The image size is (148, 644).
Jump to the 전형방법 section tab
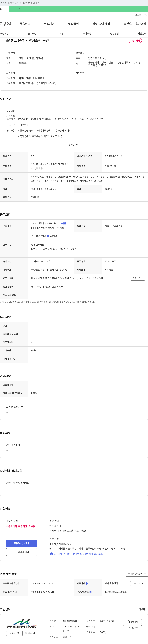pyautogui.click(x=115, y=33)
